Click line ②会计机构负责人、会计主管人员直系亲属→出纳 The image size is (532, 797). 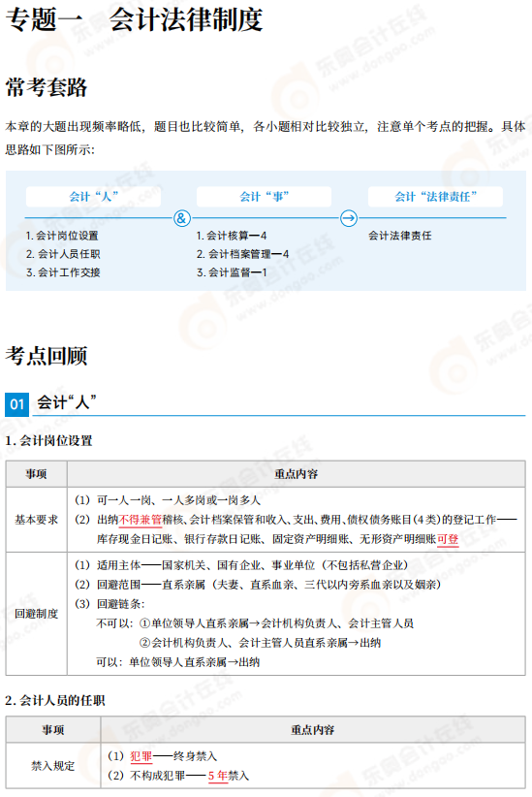pyautogui.click(x=260, y=643)
